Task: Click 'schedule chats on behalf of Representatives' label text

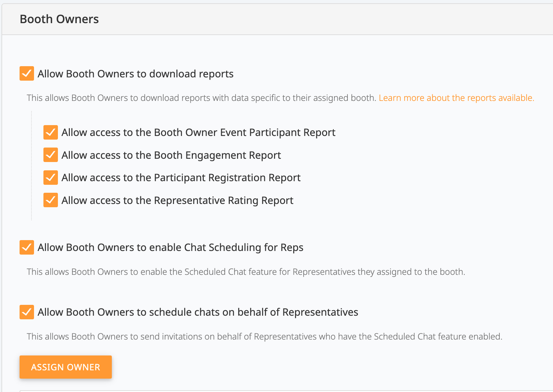Action: click(x=198, y=312)
